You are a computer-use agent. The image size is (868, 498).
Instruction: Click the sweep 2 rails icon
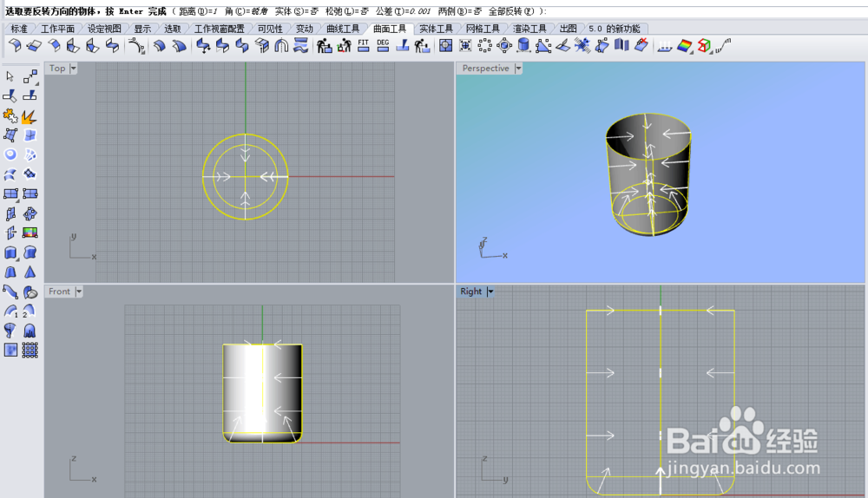[x=30, y=311]
